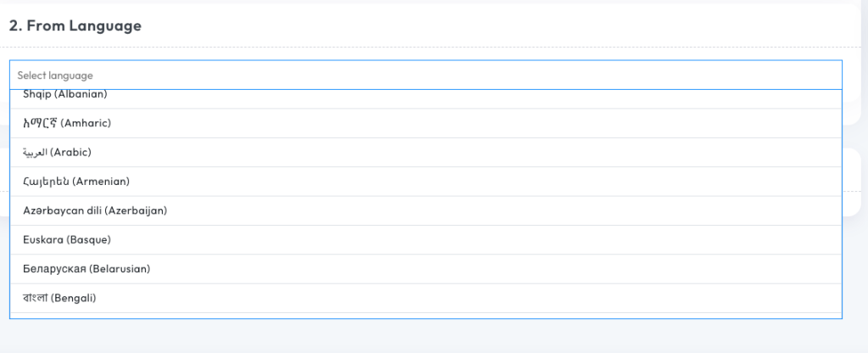Select Euskara (Basque) language

click(x=67, y=240)
